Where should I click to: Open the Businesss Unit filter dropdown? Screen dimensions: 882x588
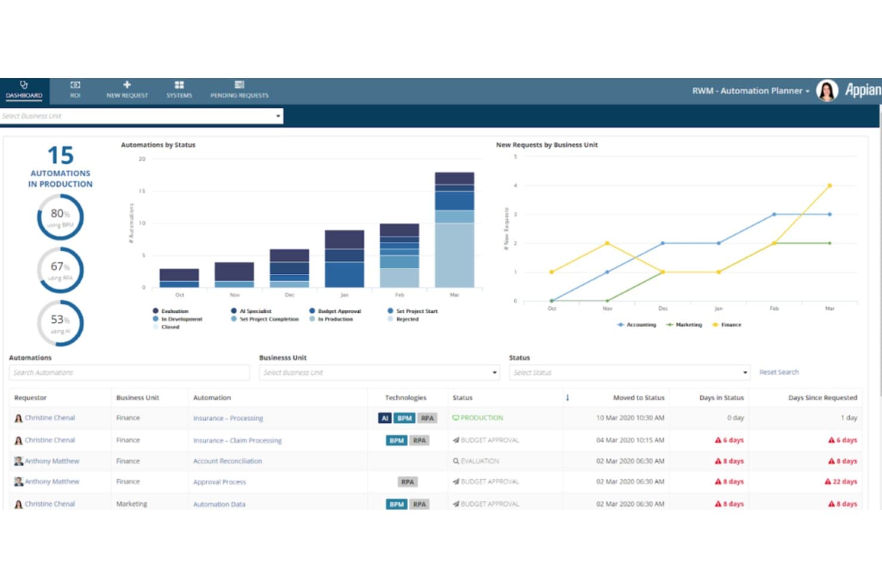(379, 372)
